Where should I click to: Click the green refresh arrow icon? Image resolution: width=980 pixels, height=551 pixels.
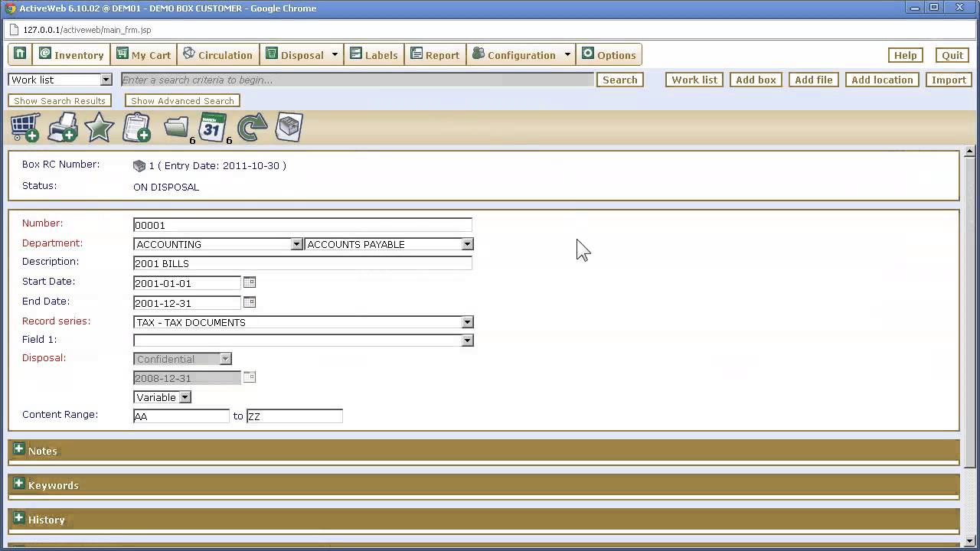click(252, 128)
